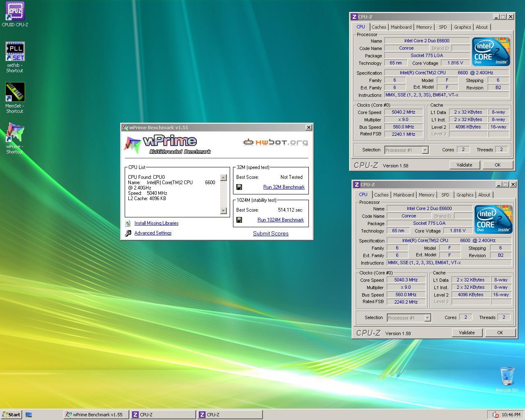Screen dimensions: 525x420
Task: Switch to Graphics tab in lower CPU-Z
Action: [x=465, y=195]
